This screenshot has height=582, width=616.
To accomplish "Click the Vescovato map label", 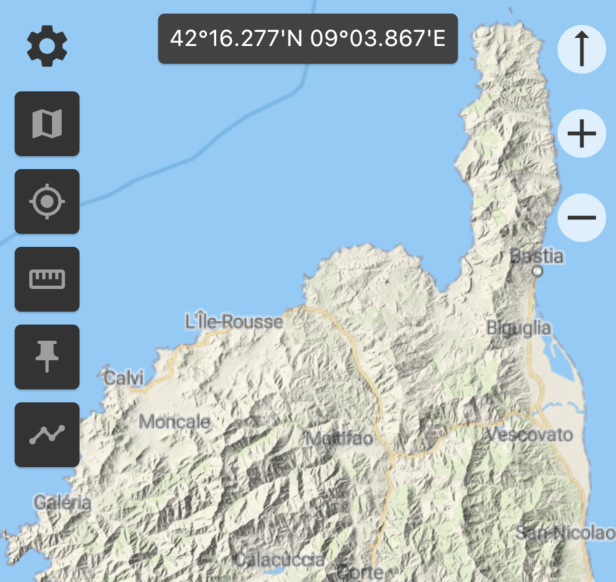I will click(x=529, y=435).
